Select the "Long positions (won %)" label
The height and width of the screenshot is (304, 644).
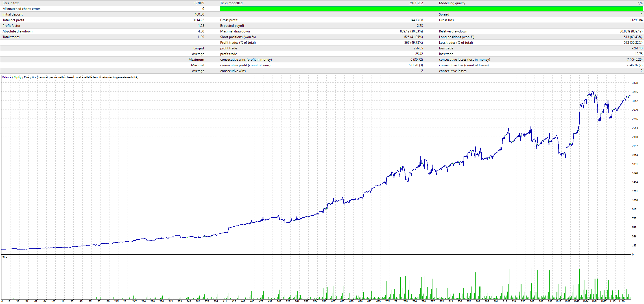[x=457, y=37]
